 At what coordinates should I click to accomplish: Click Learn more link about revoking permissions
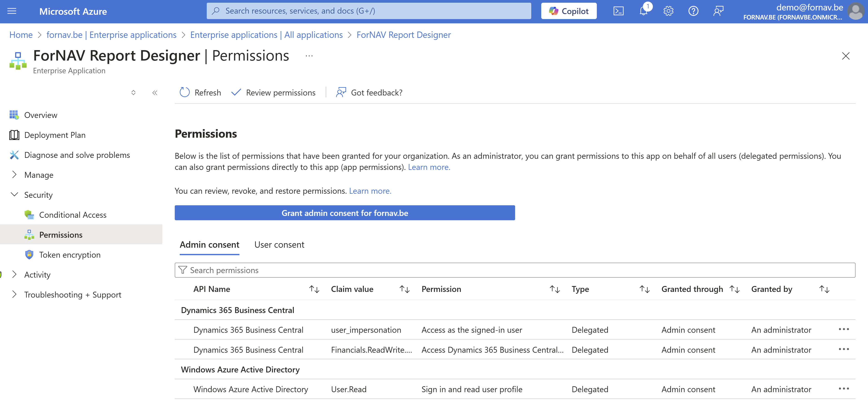click(x=370, y=191)
